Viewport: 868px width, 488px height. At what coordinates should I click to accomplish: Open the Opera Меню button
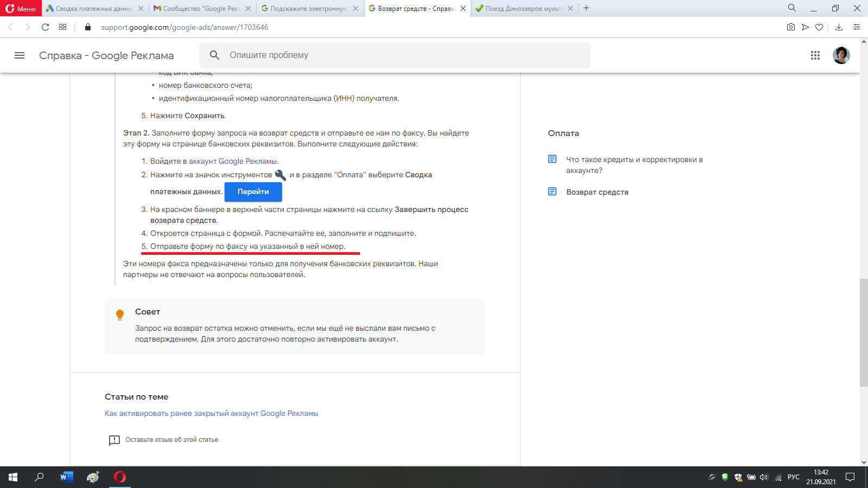[x=21, y=9]
